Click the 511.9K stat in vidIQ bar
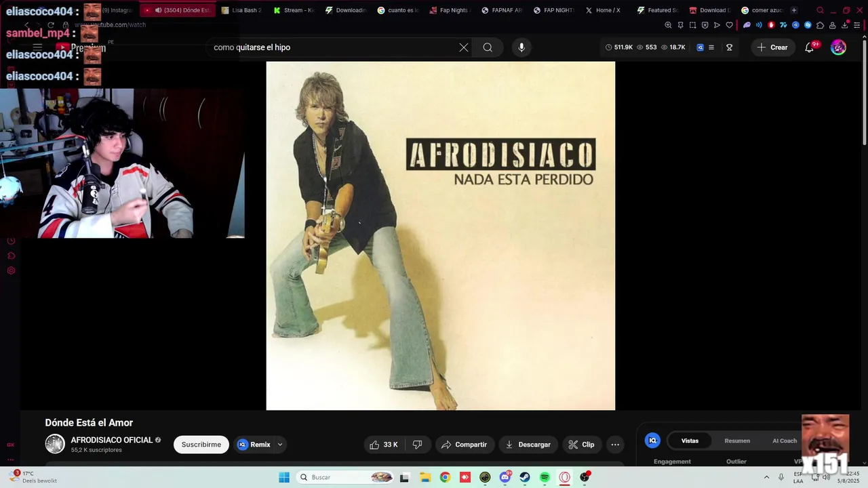This screenshot has width=868, height=488. point(619,47)
